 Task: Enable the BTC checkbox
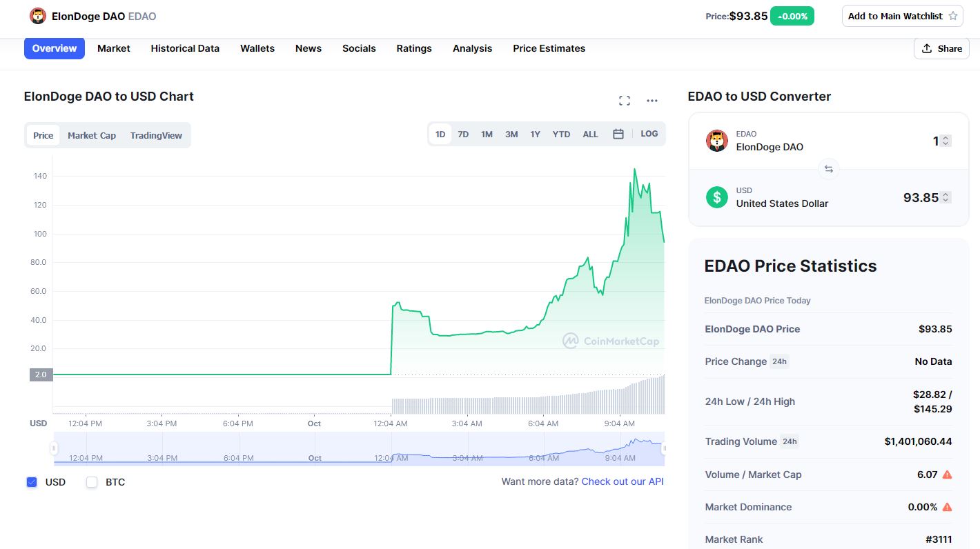(x=92, y=482)
